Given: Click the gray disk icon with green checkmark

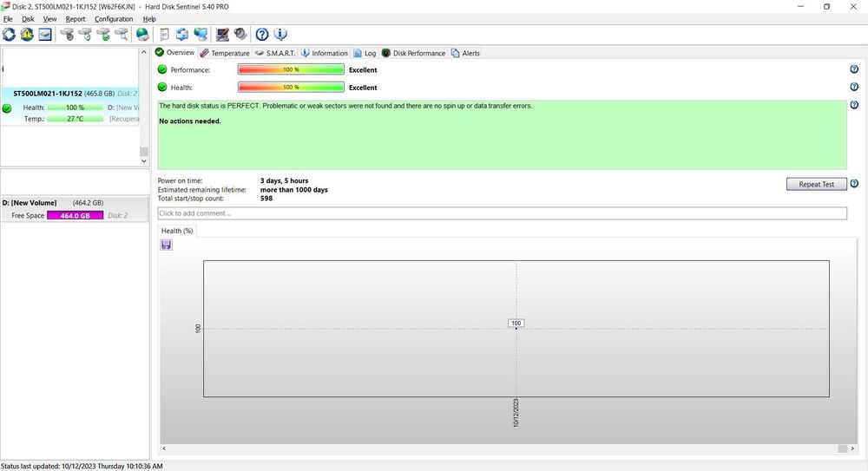Looking at the screenshot, I should (x=103, y=35).
